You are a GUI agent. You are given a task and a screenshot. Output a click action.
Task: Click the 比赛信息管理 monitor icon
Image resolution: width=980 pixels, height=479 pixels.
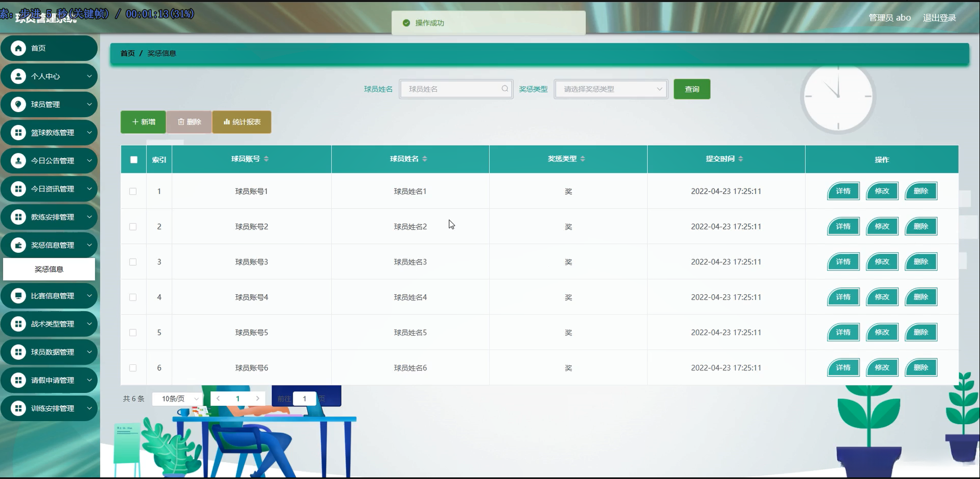tap(19, 296)
